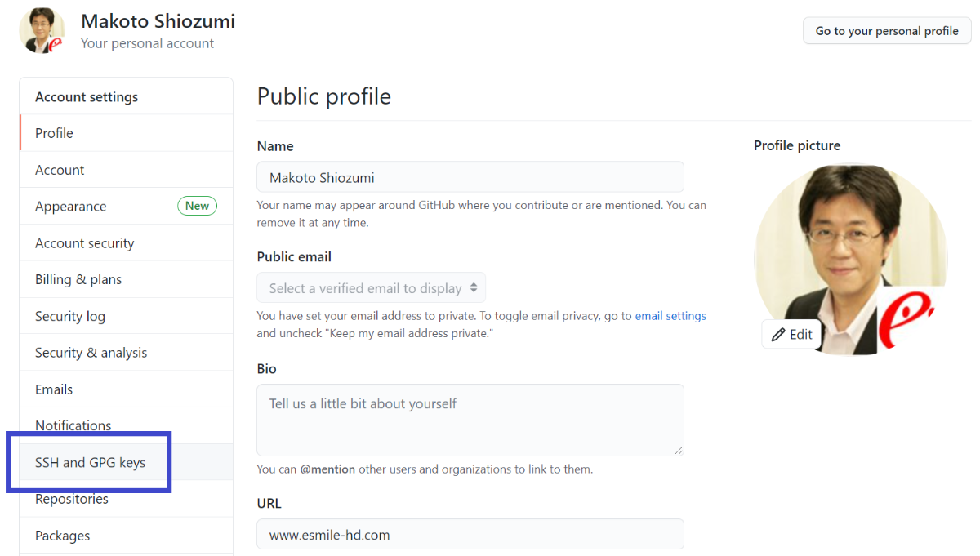Click the large profile picture thumbnail

850,260
